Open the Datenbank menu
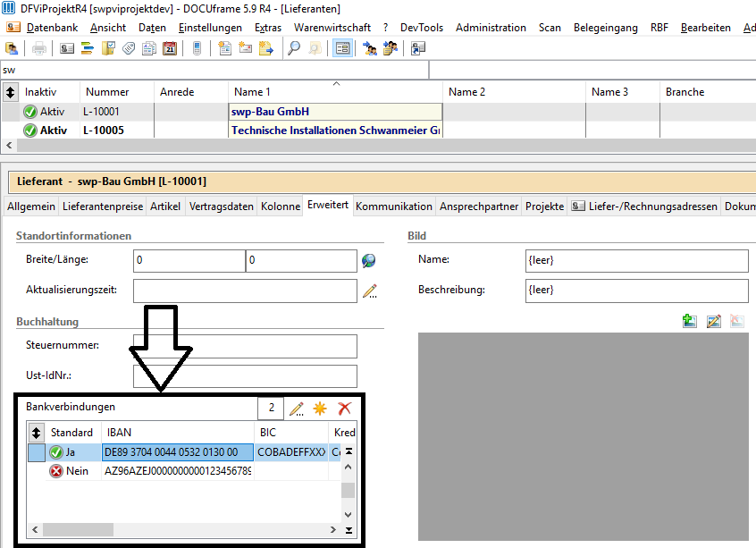 pos(52,28)
